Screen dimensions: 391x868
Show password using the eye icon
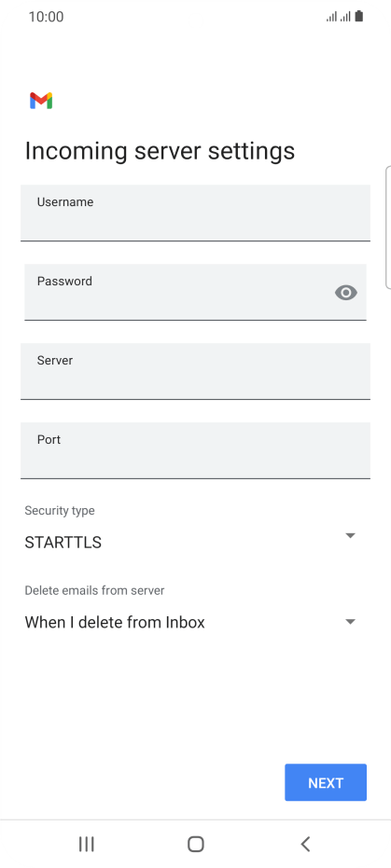346,293
